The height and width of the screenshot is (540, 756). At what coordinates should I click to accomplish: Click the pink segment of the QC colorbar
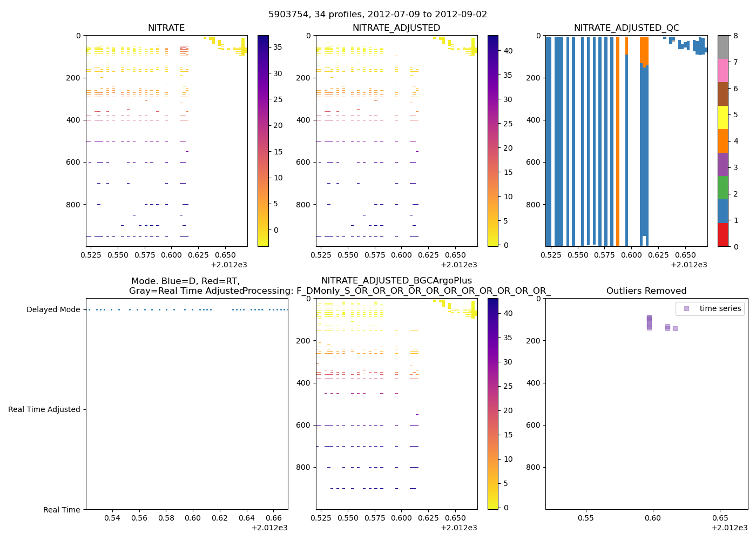[723, 70]
